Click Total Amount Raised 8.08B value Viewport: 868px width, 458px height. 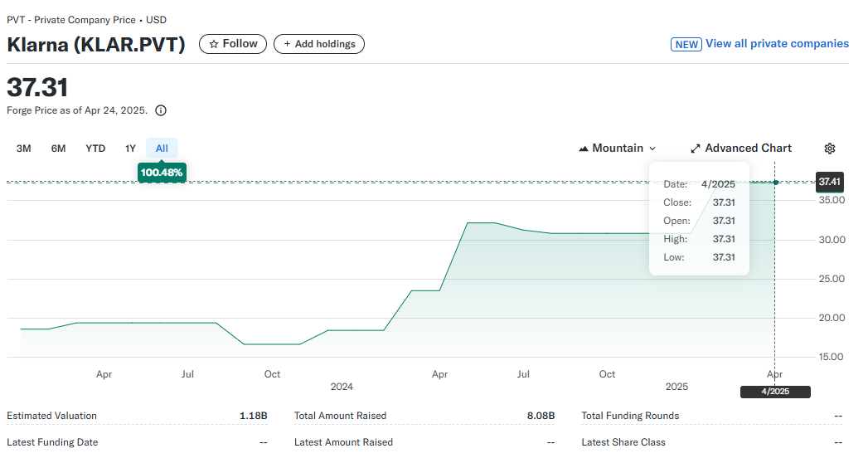(541, 416)
